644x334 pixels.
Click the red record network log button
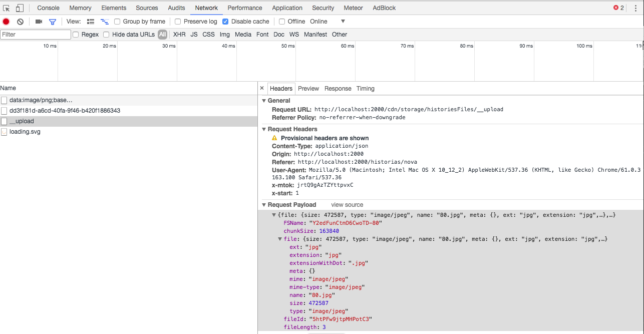coord(6,21)
